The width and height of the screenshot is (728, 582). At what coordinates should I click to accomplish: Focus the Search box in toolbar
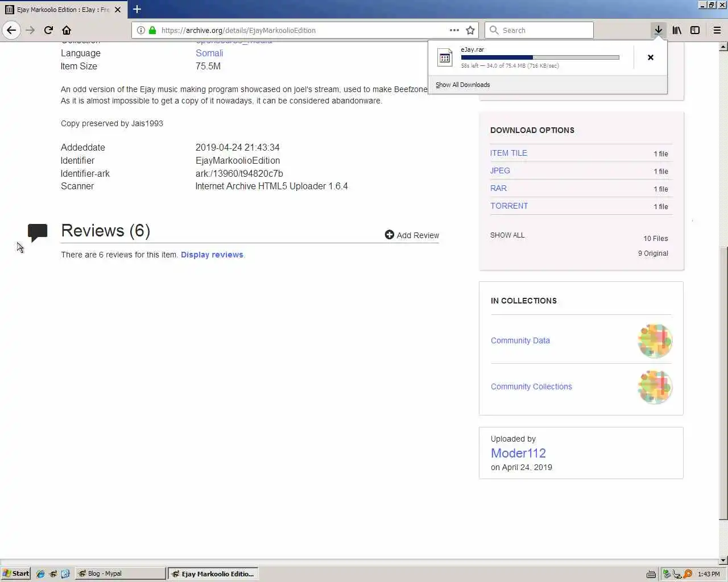(x=539, y=30)
